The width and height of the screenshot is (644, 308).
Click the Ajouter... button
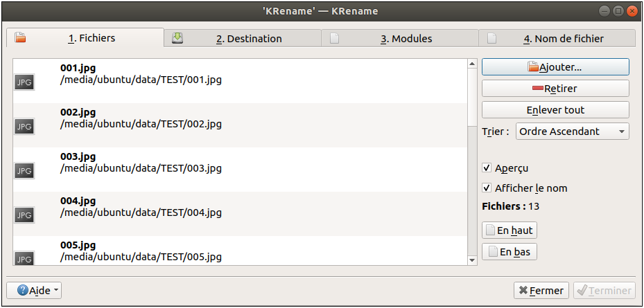[555, 67]
